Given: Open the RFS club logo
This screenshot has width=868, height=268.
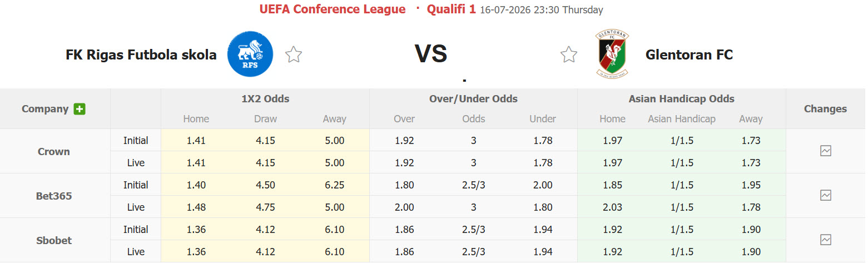Looking at the screenshot, I should (250, 54).
